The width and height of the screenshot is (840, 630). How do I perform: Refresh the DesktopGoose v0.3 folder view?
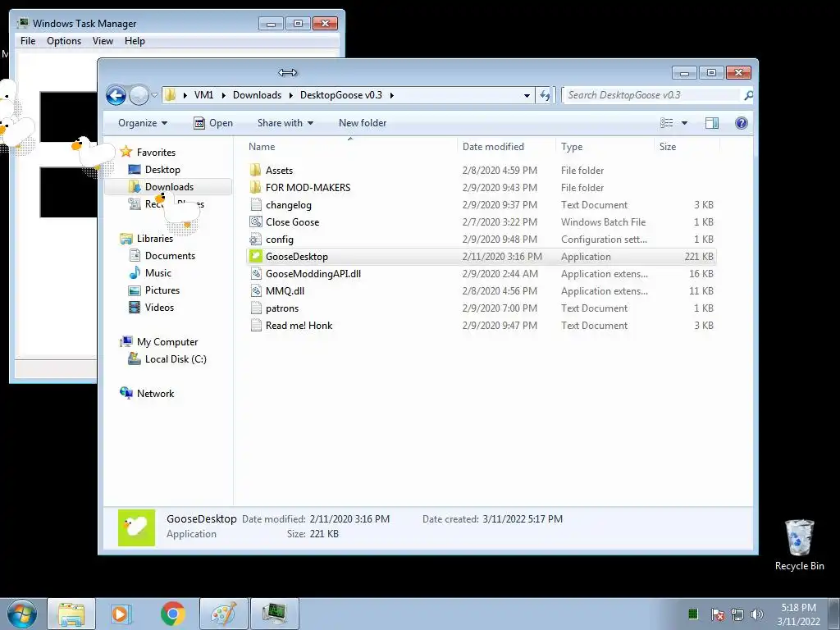point(545,95)
